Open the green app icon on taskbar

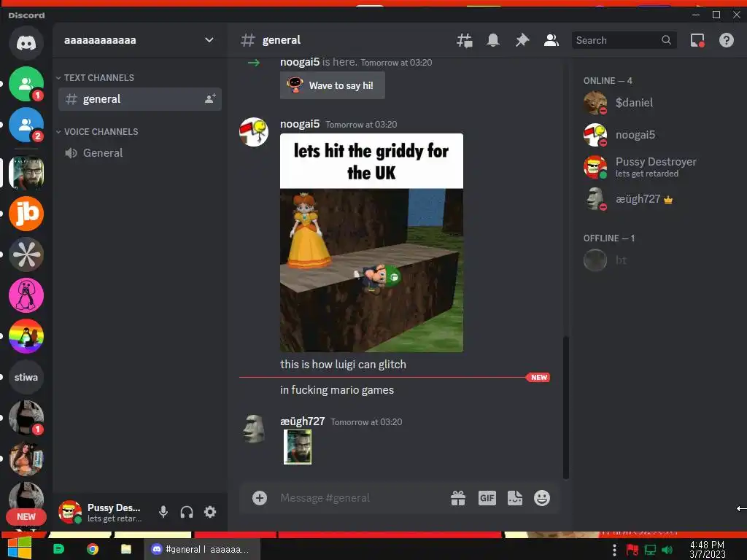[x=58, y=549]
